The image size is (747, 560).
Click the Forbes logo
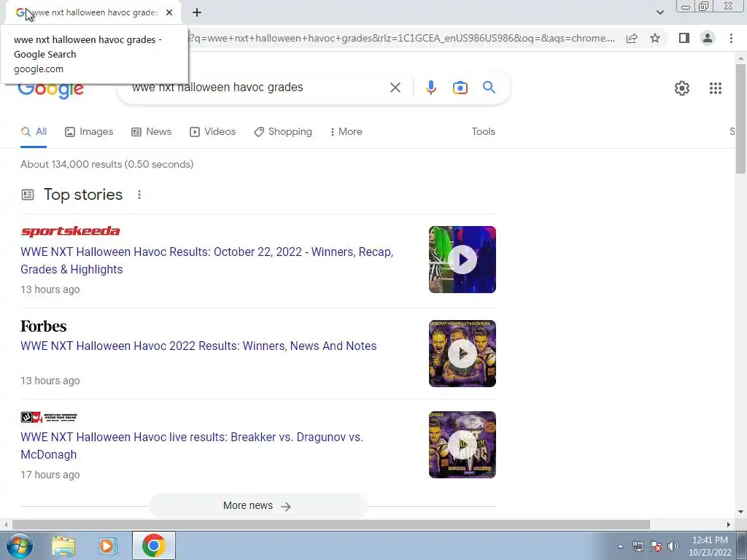[x=43, y=326]
